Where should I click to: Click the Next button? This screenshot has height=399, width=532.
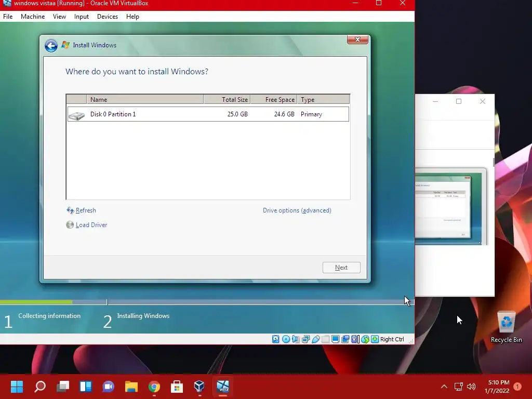[341, 268]
